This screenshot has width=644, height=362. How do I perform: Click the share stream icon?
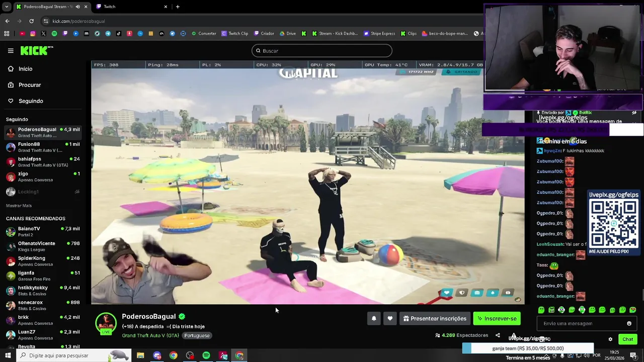tap(498, 335)
